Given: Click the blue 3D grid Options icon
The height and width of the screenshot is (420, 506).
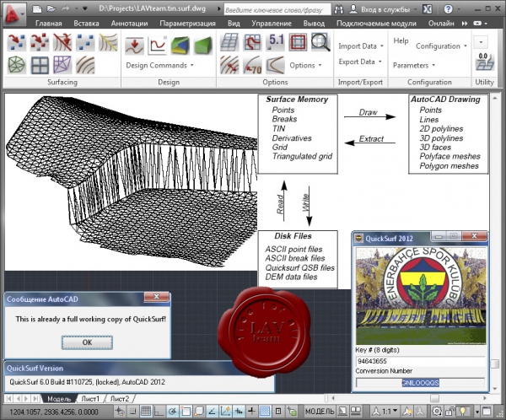Looking at the screenshot, I should (229, 42).
